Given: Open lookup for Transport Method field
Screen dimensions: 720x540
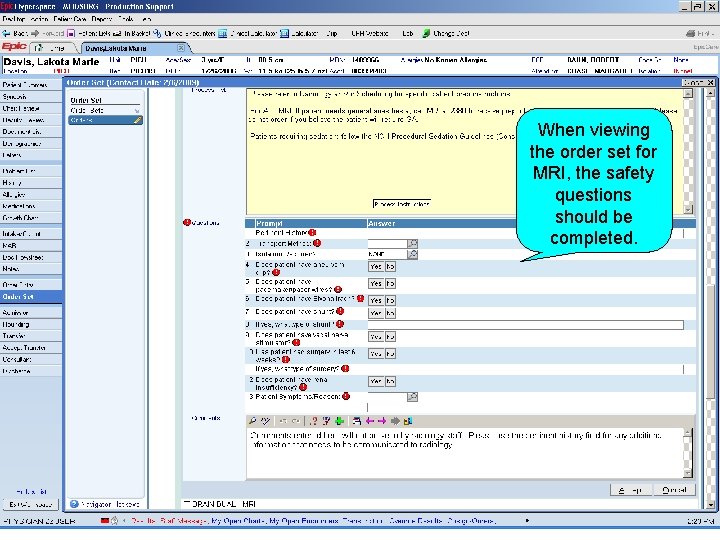Looking at the screenshot, I should tap(412, 243).
